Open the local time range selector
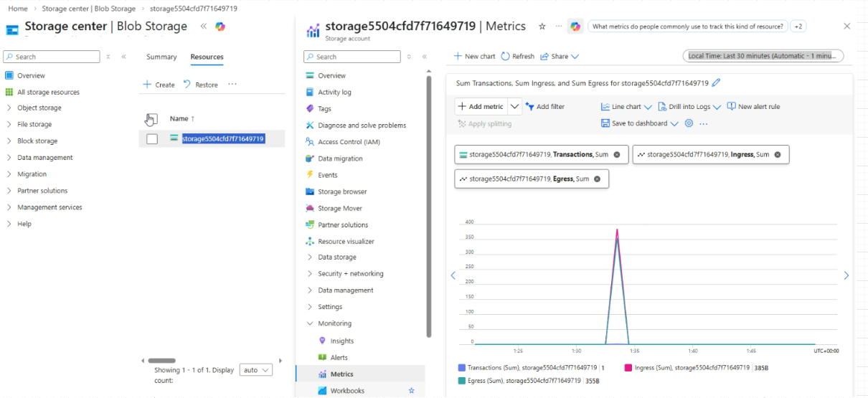This screenshot has height=398, width=868. 763,56
